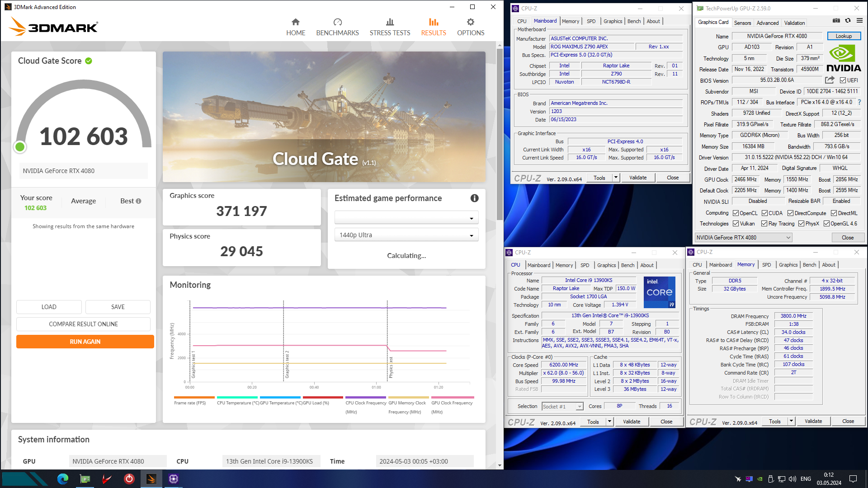Click the NVIDIA logo in GPU-Z
This screenshot has width=868, height=488.
[x=844, y=59]
